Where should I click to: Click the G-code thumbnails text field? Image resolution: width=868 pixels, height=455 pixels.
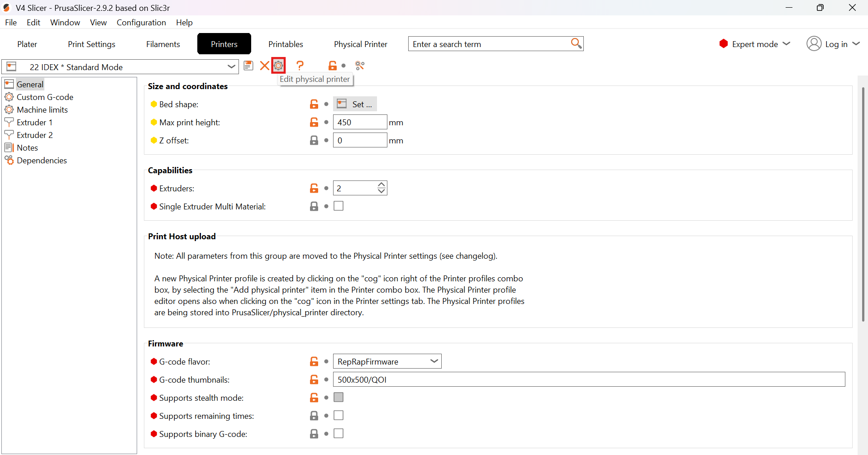point(589,379)
